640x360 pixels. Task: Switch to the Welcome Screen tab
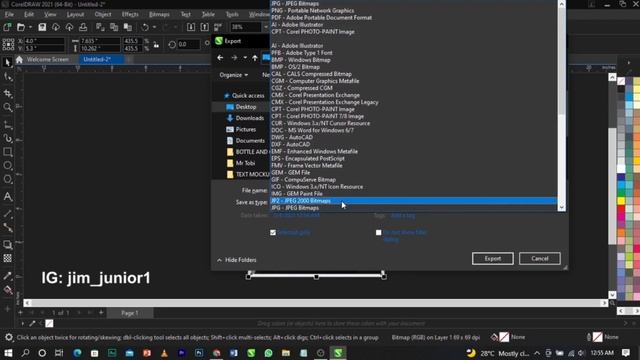tap(47, 60)
